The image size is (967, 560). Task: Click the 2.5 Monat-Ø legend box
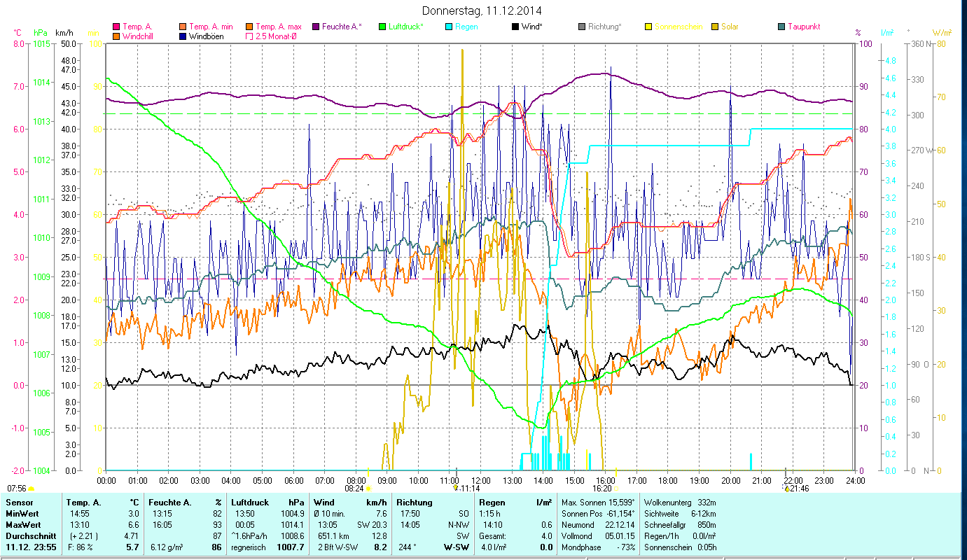250,36
